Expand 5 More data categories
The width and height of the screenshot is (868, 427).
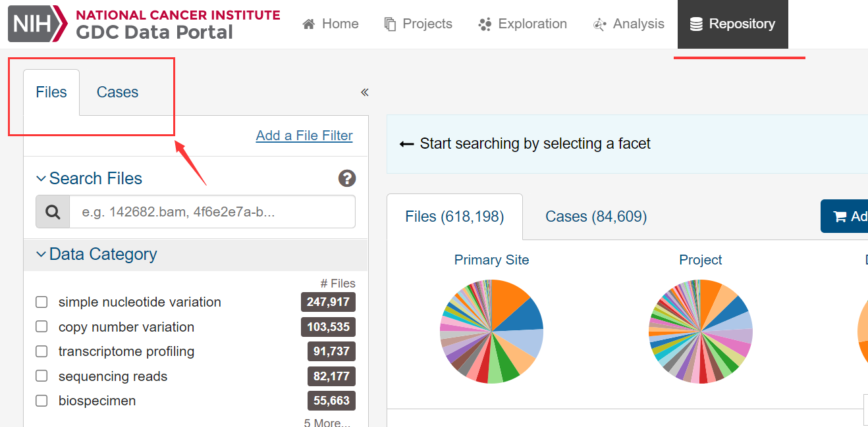327,422
